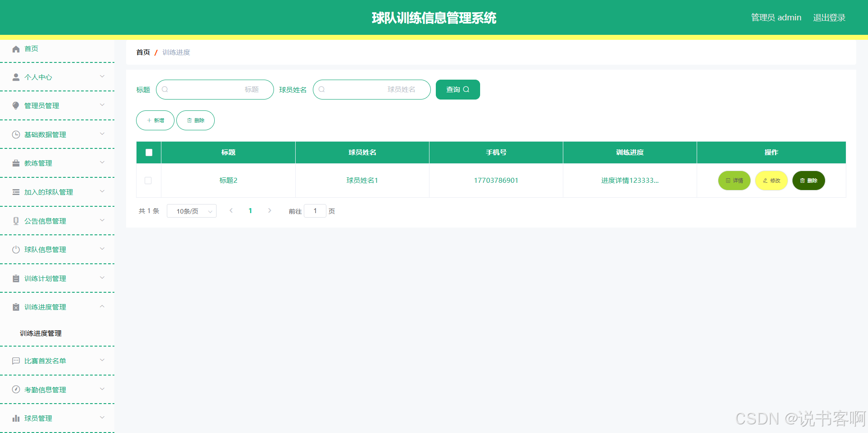Click the 球员姓名1 cell
This screenshot has height=433, width=868.
pos(362,181)
